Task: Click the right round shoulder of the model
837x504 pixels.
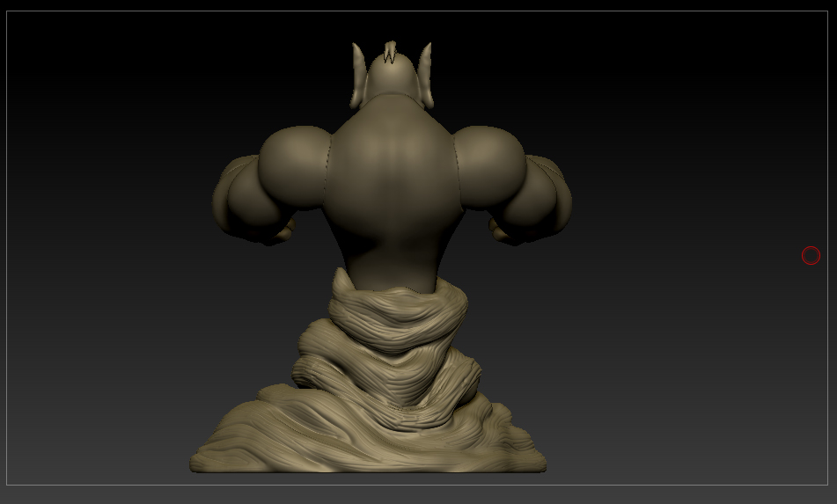Action: click(x=490, y=166)
